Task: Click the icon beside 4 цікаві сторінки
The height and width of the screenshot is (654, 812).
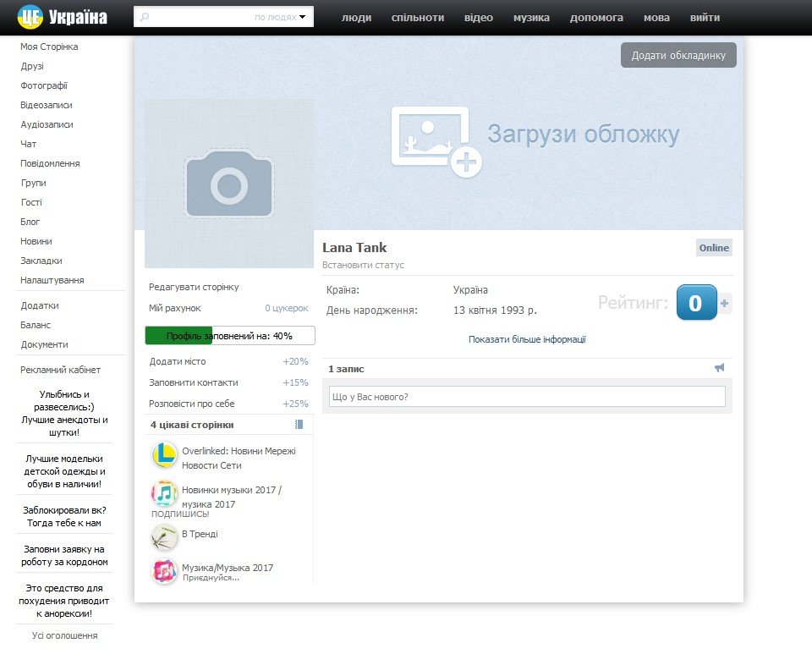Action: click(x=299, y=425)
